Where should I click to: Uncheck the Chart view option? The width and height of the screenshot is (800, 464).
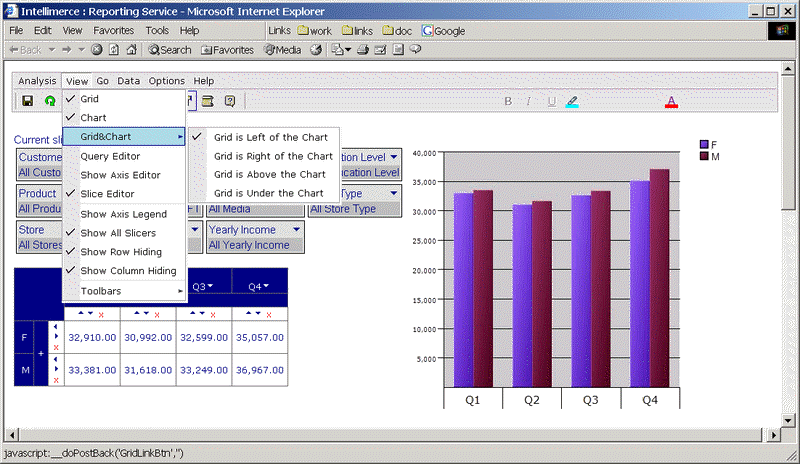point(124,117)
